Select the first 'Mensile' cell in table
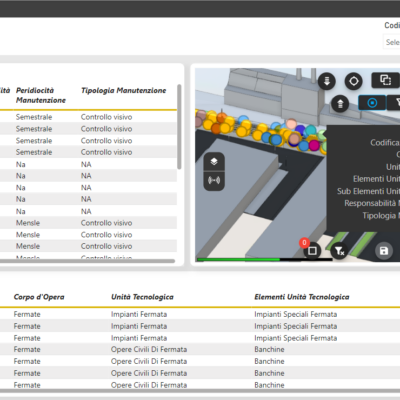400x400 pixels. pyautogui.click(x=28, y=223)
